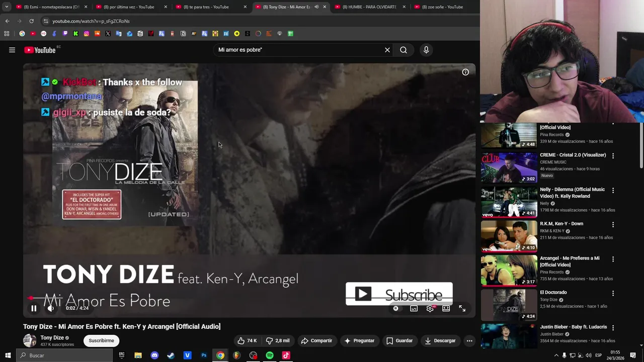Screen dimensions: 644x362
Task: Mute the player volume
Action: (x=51, y=308)
